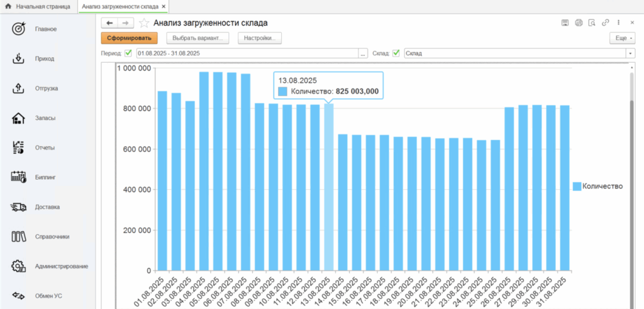Uncheck the Период checkbox

tap(128, 53)
